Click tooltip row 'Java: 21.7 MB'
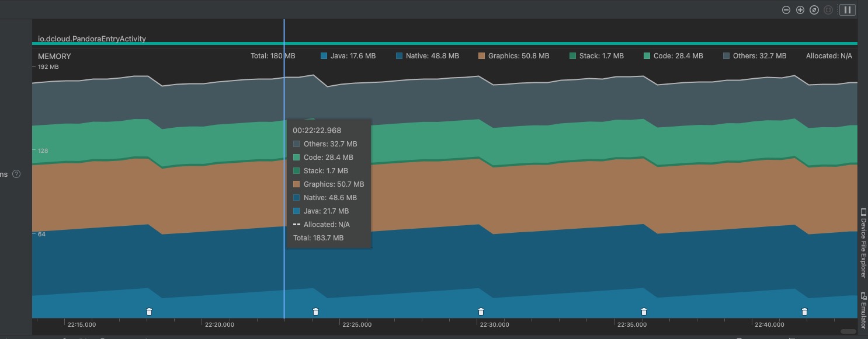This screenshot has height=339, width=868. tap(321, 211)
